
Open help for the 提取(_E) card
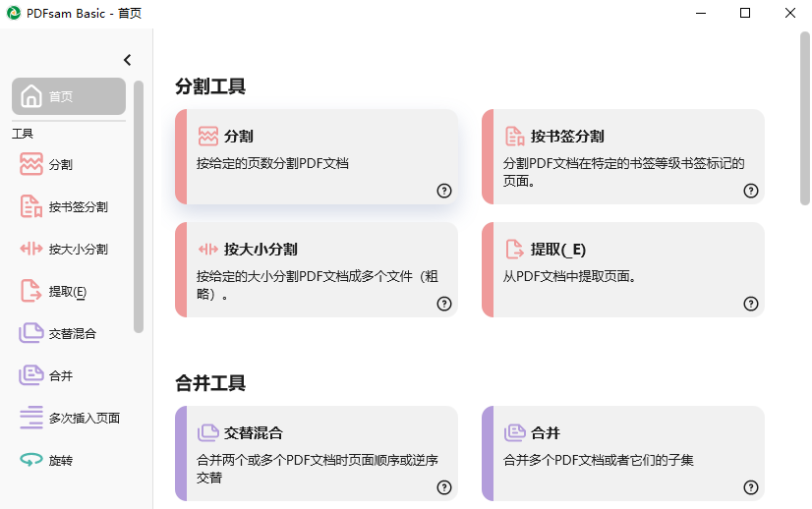click(751, 304)
